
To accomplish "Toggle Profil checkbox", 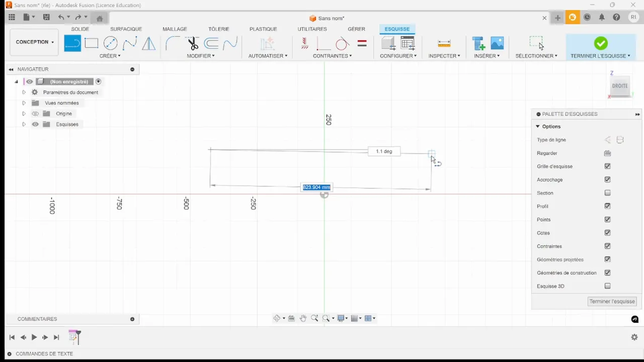I will point(607,206).
